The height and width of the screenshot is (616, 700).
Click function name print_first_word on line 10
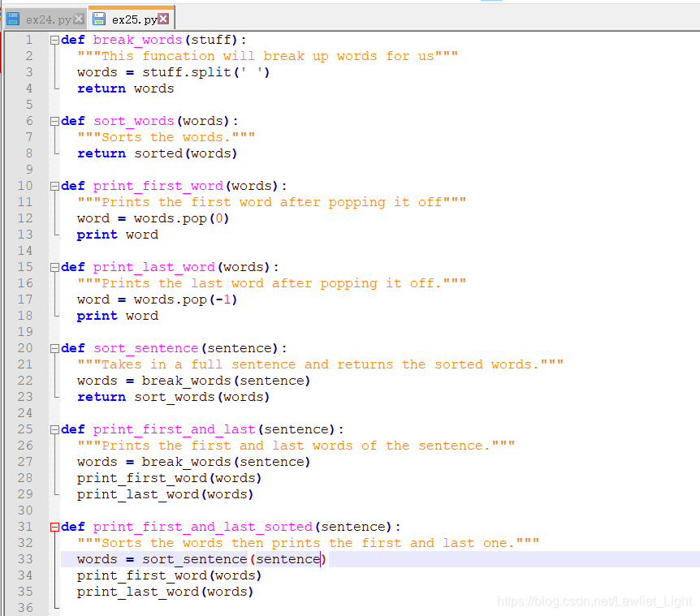click(x=158, y=186)
